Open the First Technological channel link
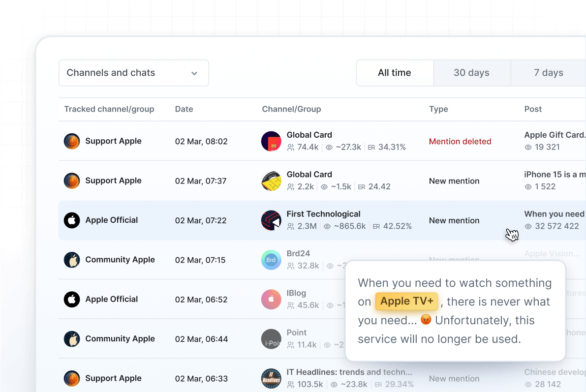The width and height of the screenshot is (586, 392). 323,214
